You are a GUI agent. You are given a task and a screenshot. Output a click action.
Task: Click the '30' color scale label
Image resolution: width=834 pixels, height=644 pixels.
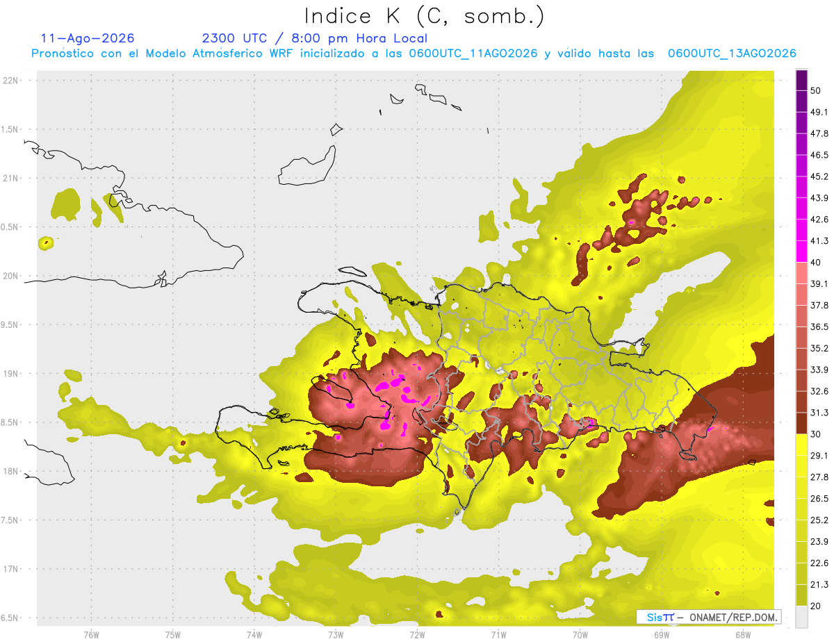[815, 434]
